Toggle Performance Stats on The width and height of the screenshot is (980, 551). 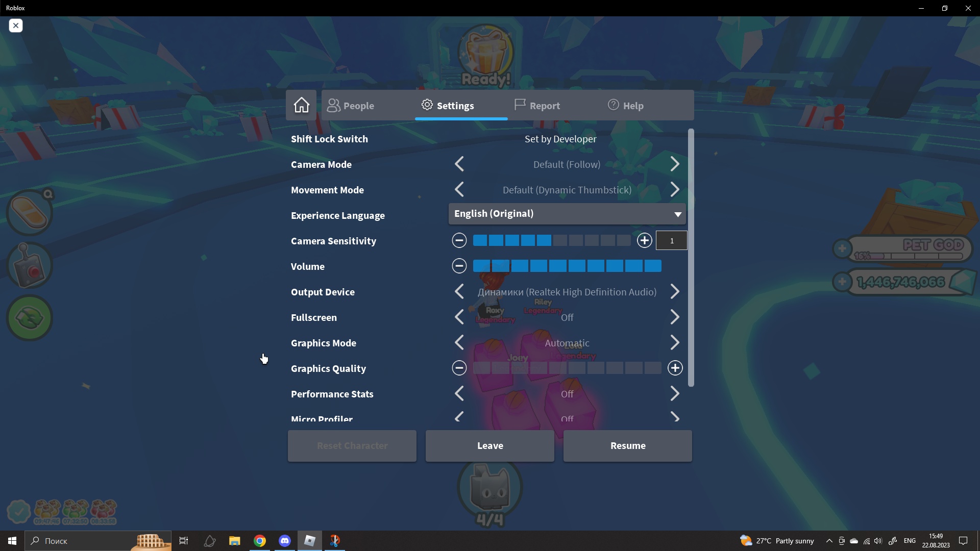(x=675, y=393)
